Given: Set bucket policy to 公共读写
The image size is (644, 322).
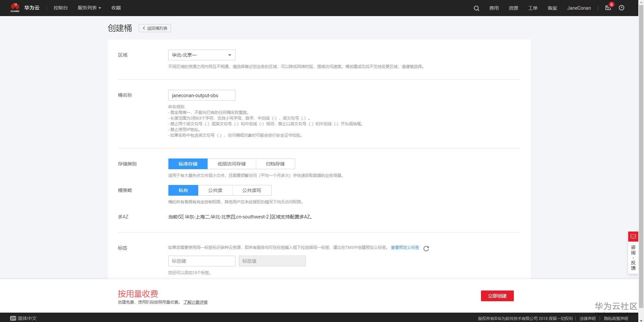Looking at the screenshot, I should coord(252,190).
